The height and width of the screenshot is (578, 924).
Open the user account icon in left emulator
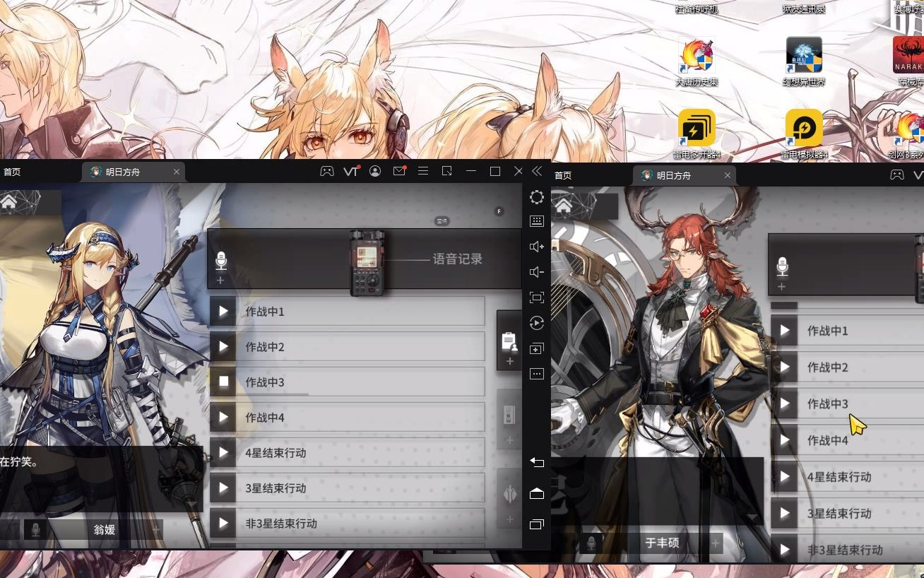(375, 171)
